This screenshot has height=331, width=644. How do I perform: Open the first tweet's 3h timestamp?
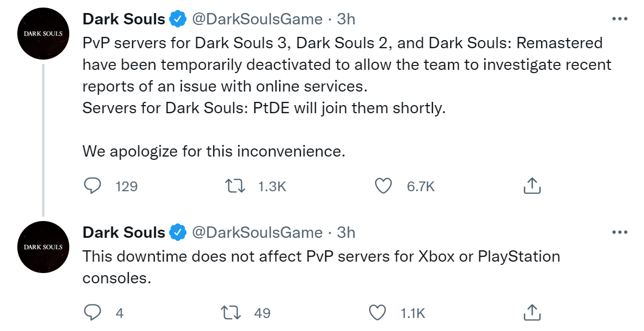point(346,20)
